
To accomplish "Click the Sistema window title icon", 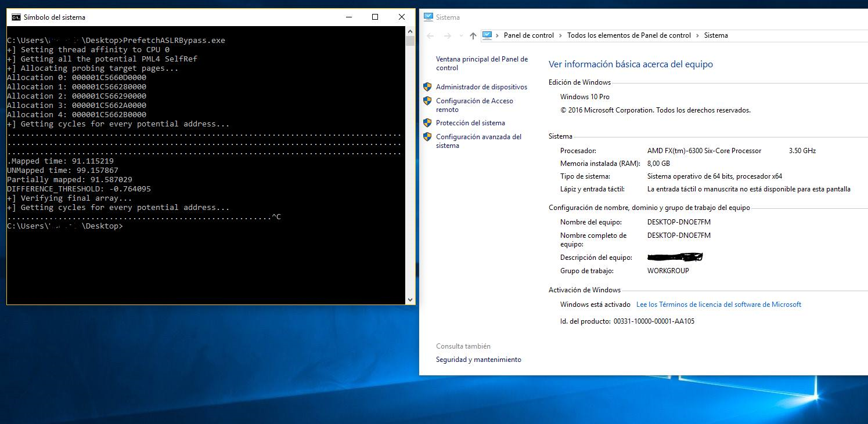I will pos(428,17).
